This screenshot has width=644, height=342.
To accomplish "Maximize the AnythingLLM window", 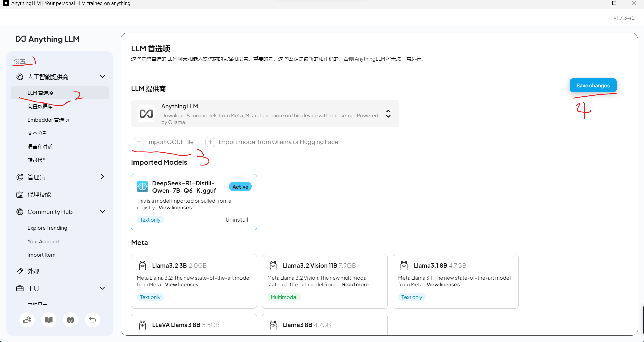I will [614, 3].
